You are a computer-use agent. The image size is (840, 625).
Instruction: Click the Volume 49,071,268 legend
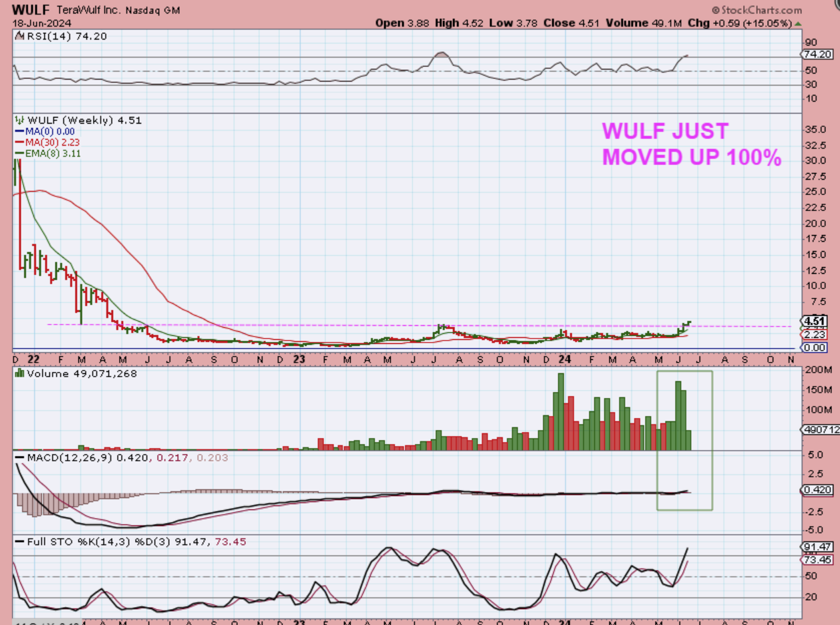(76, 374)
